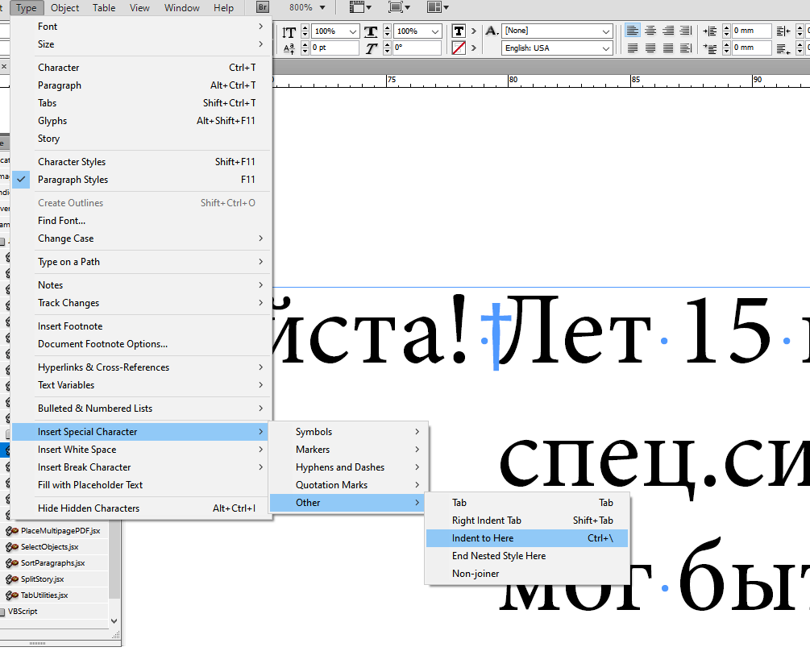
Task: Toggle Hide Hidden Characters
Action: pyautogui.click(x=89, y=508)
